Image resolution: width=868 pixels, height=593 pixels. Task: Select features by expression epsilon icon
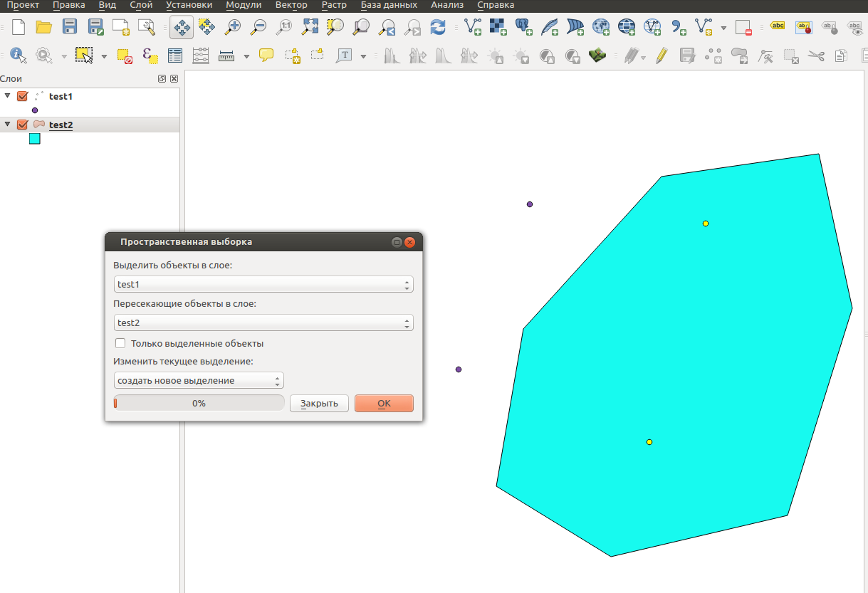point(150,56)
